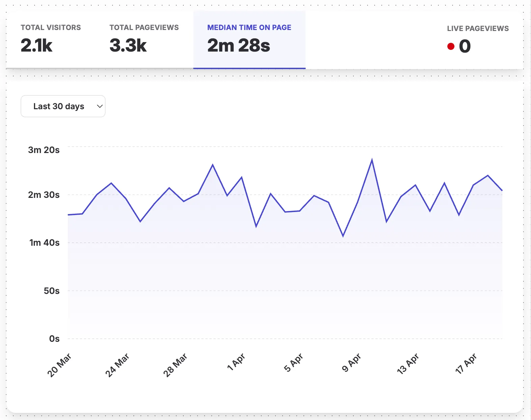Screen dimensions: 531x420
Task: Select the 9 Apr x-axis label
Action: click(x=352, y=363)
